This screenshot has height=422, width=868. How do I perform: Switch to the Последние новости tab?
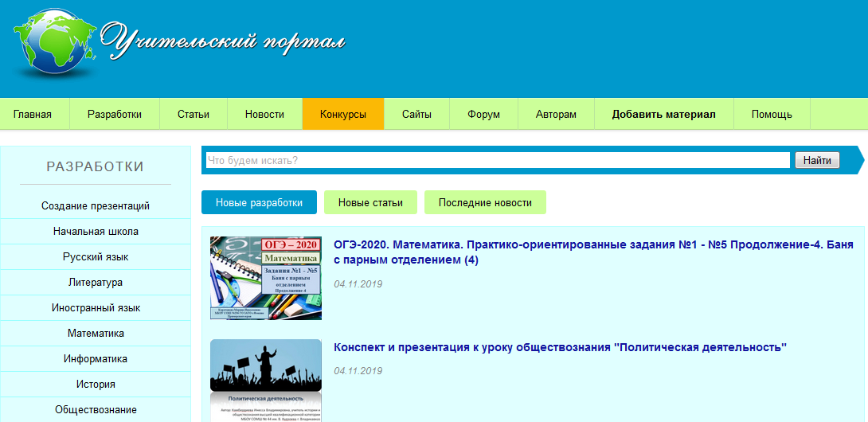point(485,202)
